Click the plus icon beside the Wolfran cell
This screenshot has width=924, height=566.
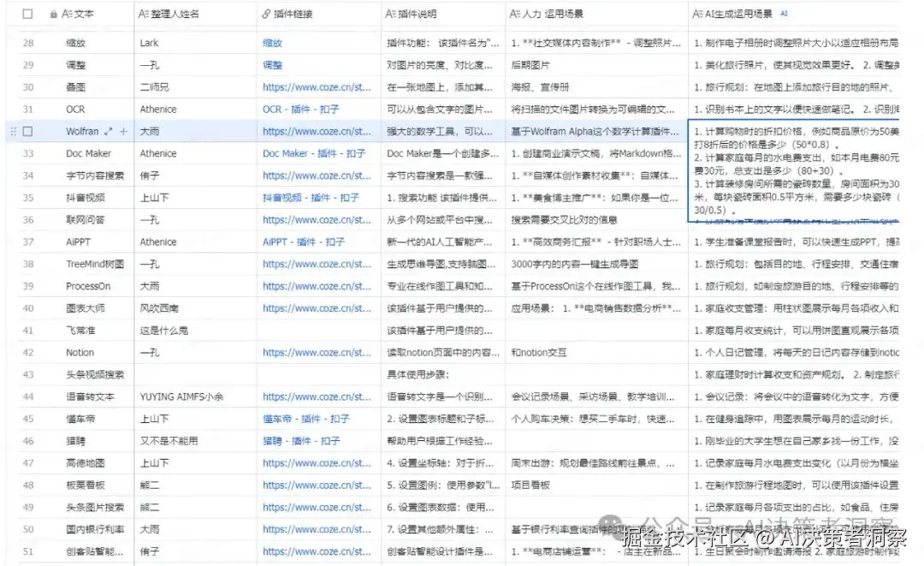point(123,130)
